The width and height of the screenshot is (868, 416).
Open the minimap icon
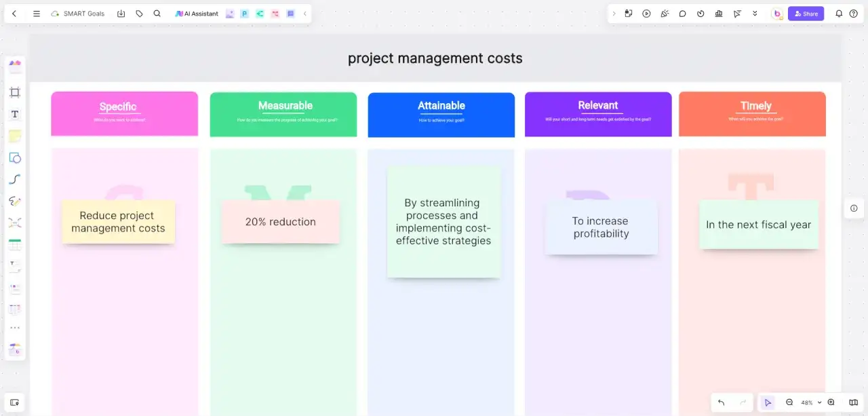coord(853,402)
